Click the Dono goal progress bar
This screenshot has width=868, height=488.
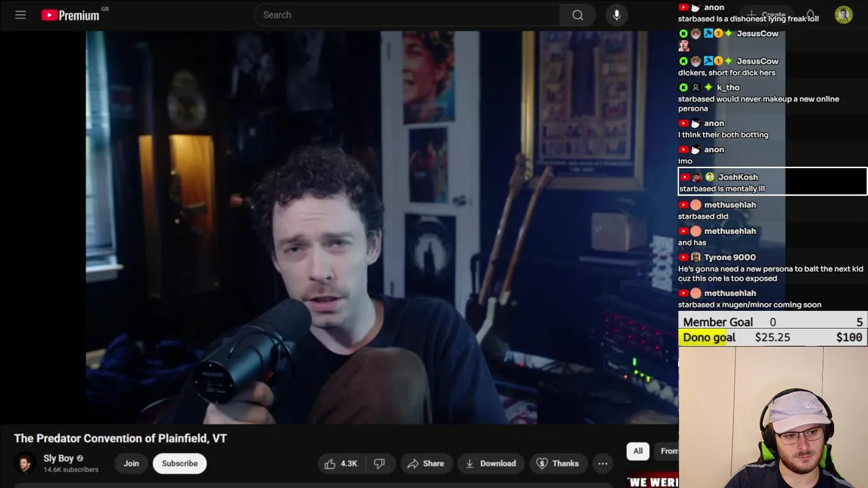pyautogui.click(x=773, y=338)
